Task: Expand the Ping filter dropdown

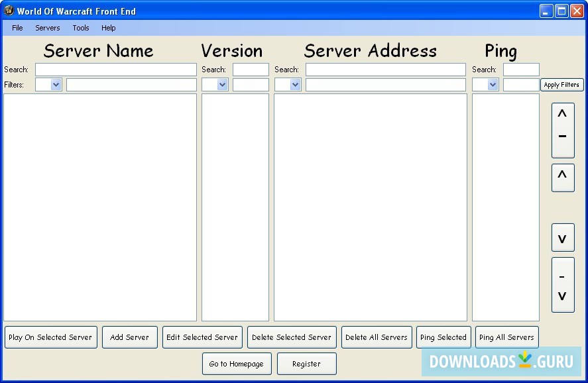Action: (x=493, y=85)
